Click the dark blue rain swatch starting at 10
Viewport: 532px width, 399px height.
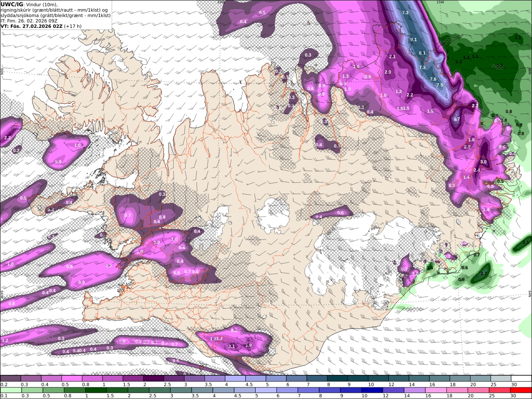[372, 390]
